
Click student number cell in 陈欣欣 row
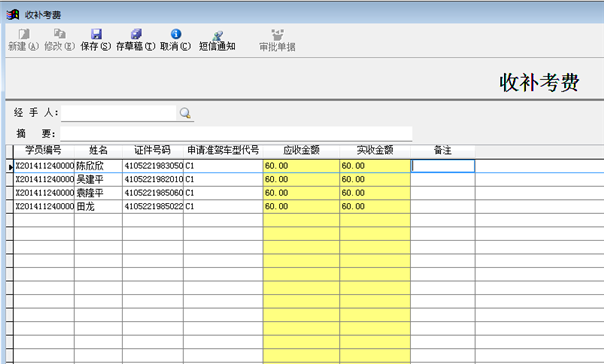click(44, 166)
